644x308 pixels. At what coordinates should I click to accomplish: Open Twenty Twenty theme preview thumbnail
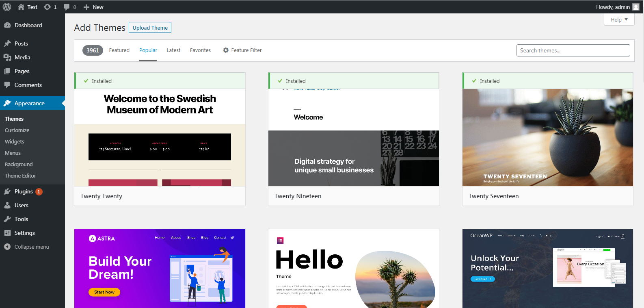(x=160, y=137)
